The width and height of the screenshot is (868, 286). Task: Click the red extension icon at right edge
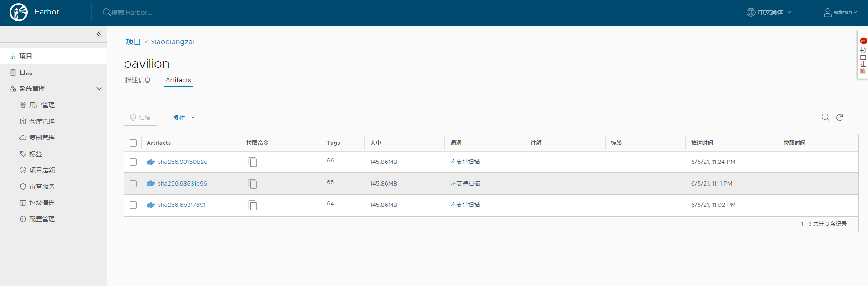[863, 41]
